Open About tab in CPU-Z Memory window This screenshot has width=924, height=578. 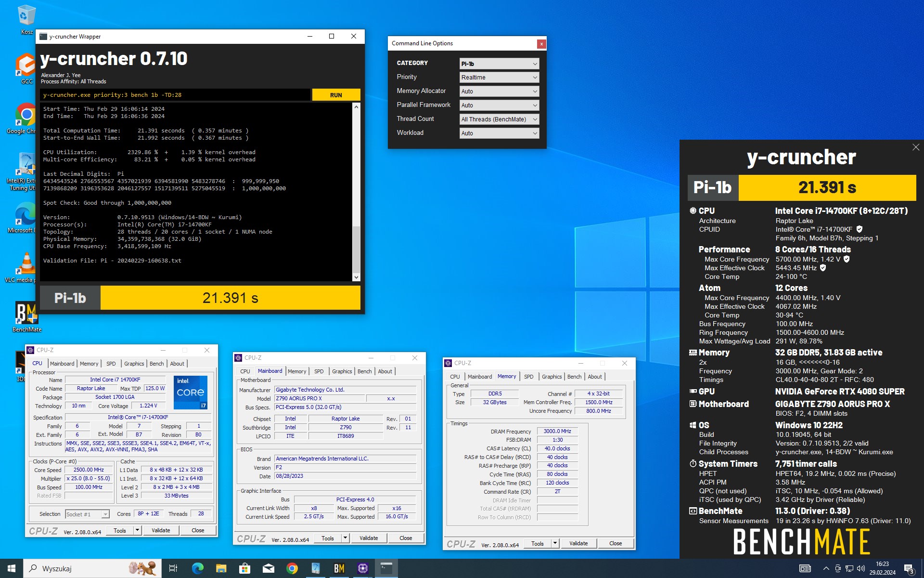coord(595,377)
